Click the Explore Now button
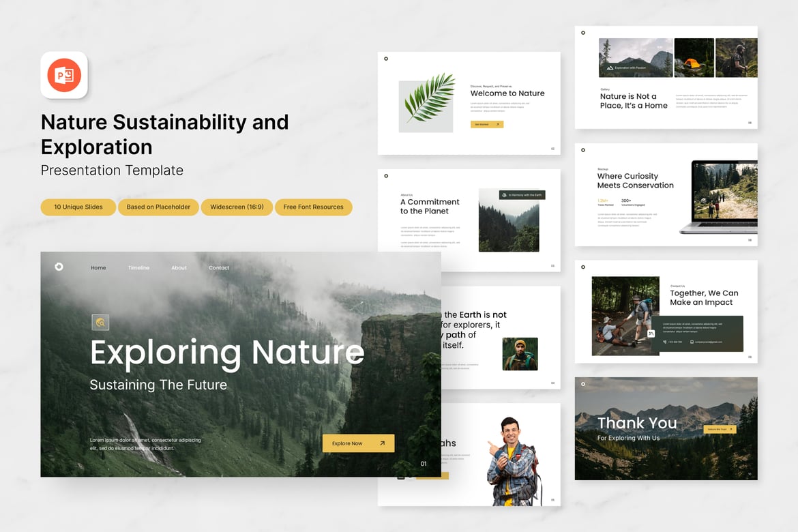Viewport: 798px width, 532px height. 358,443
